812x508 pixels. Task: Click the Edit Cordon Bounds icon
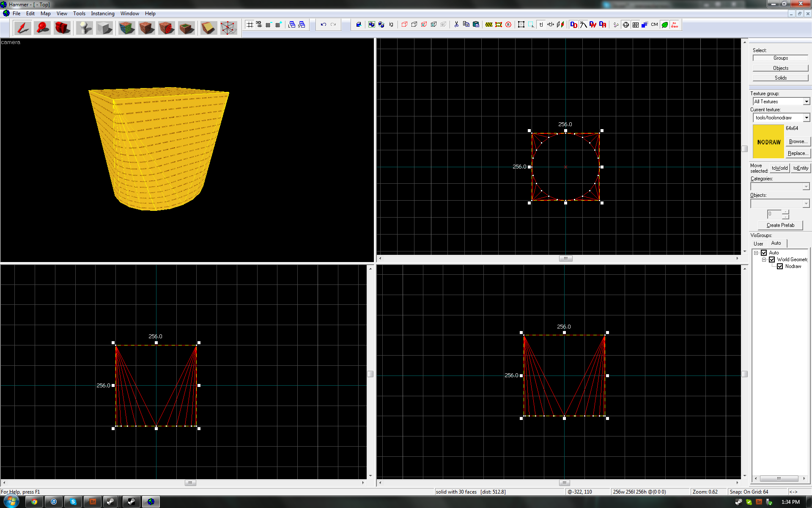point(499,25)
